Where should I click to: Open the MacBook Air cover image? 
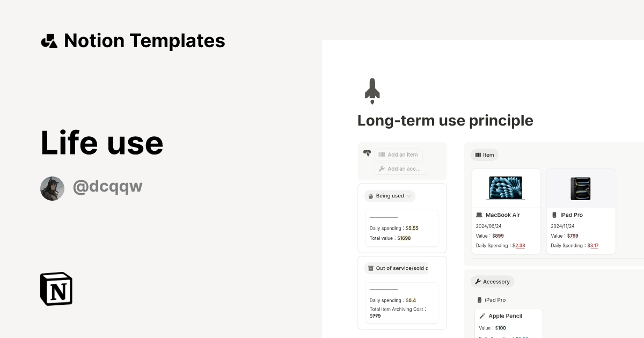506,188
